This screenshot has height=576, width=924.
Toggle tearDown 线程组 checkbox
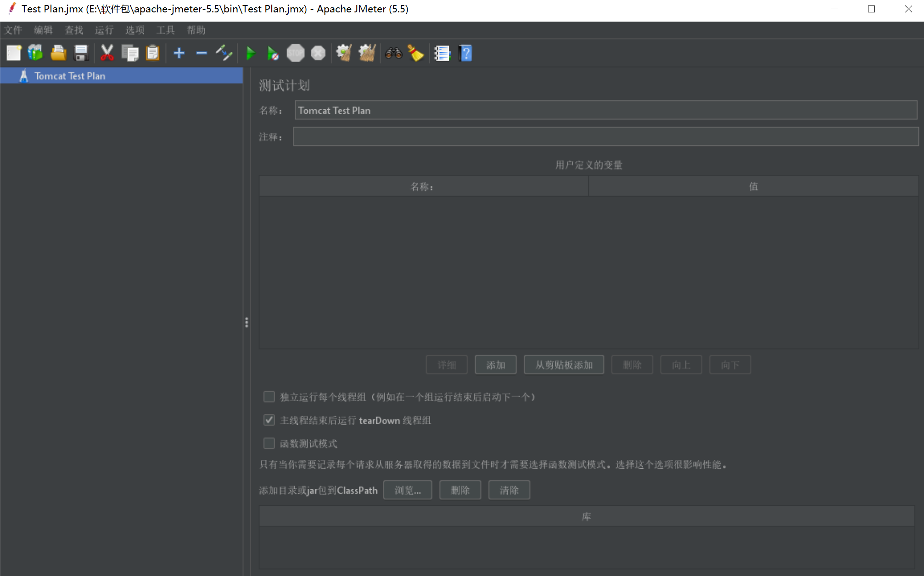(x=269, y=420)
